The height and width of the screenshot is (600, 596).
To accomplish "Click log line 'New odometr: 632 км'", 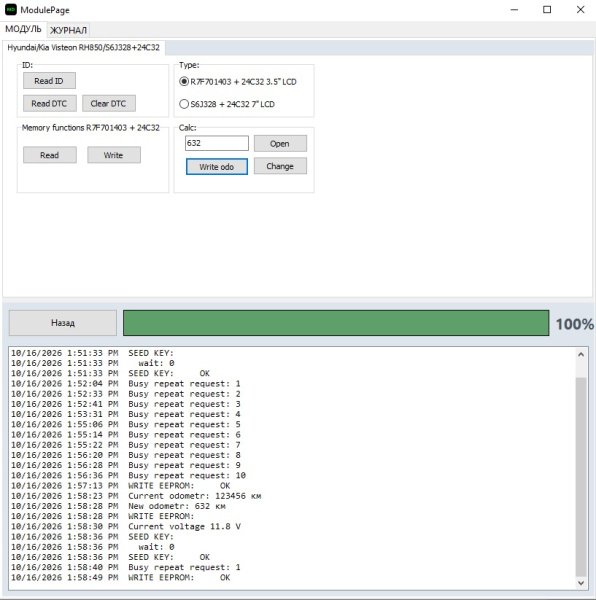I will [118, 506].
